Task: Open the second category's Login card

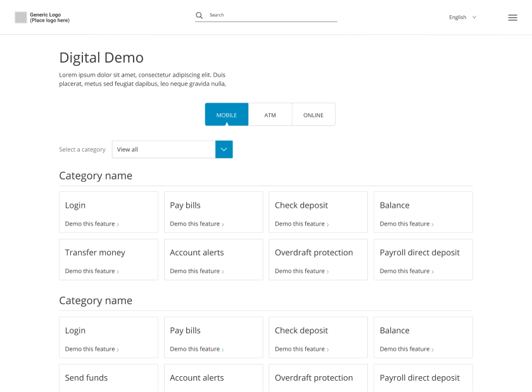Action: click(108, 338)
